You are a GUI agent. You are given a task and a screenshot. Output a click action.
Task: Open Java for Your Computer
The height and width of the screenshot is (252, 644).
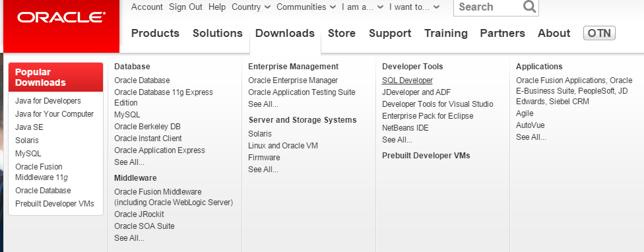tap(55, 114)
